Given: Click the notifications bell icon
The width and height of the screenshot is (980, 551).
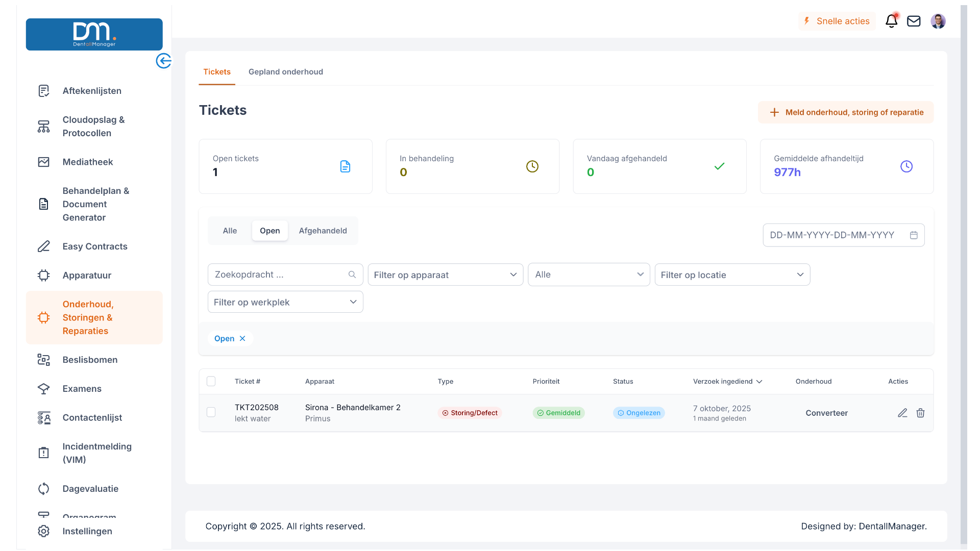Looking at the screenshot, I should click(891, 21).
